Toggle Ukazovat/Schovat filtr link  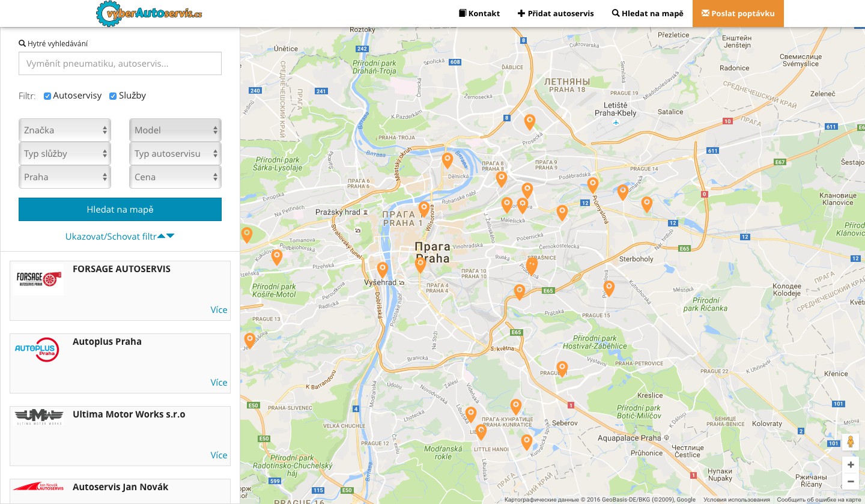(x=120, y=236)
